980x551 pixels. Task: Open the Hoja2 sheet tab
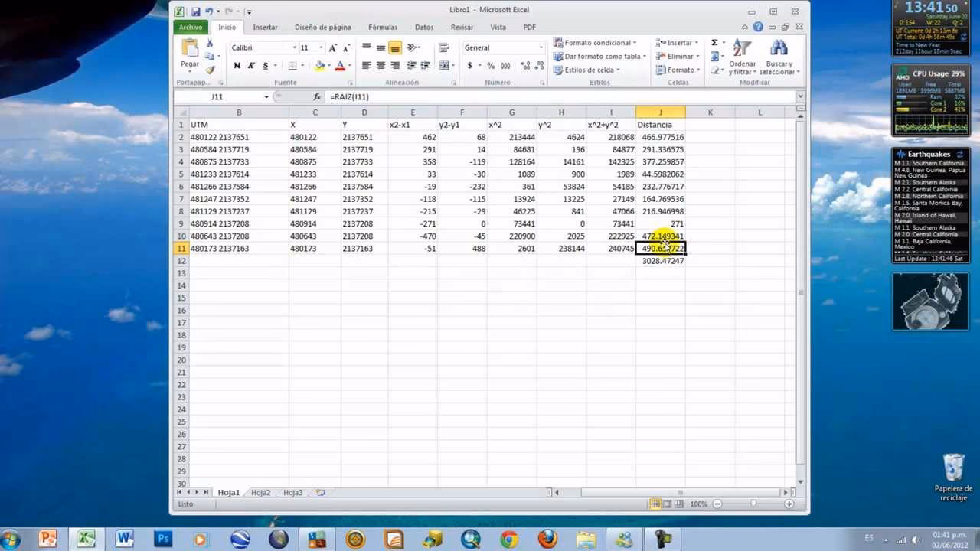[x=260, y=493]
